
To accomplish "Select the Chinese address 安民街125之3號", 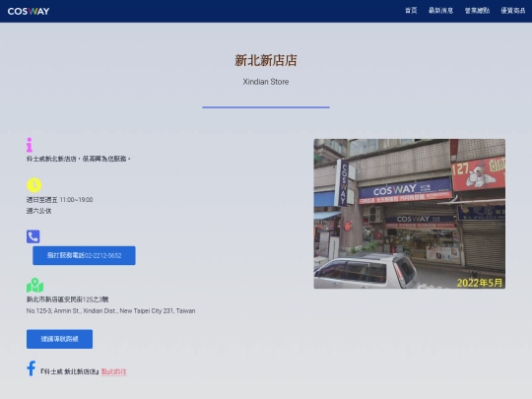I will (68, 299).
